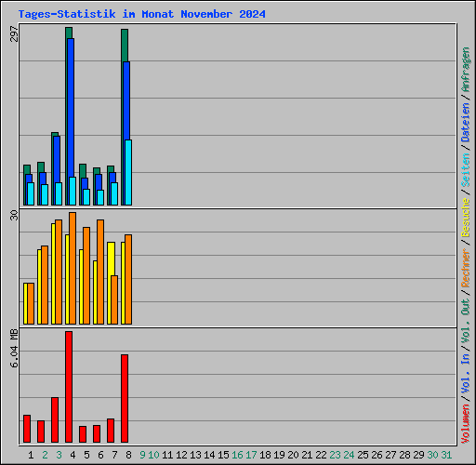Click day label "29" on the x-axis

coord(418,455)
